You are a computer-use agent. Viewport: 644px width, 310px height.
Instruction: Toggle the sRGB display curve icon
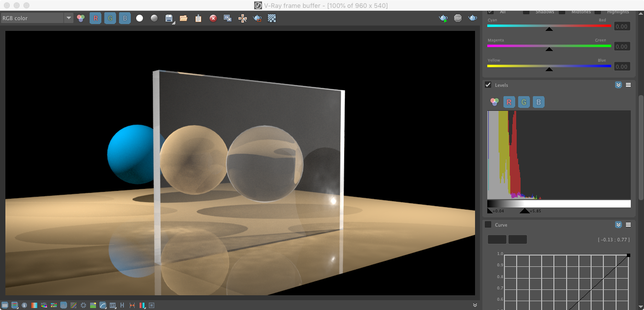[103, 305]
